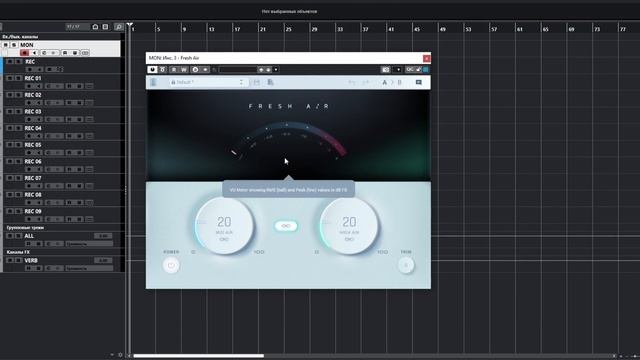Solo the REC 01 track

[18, 78]
